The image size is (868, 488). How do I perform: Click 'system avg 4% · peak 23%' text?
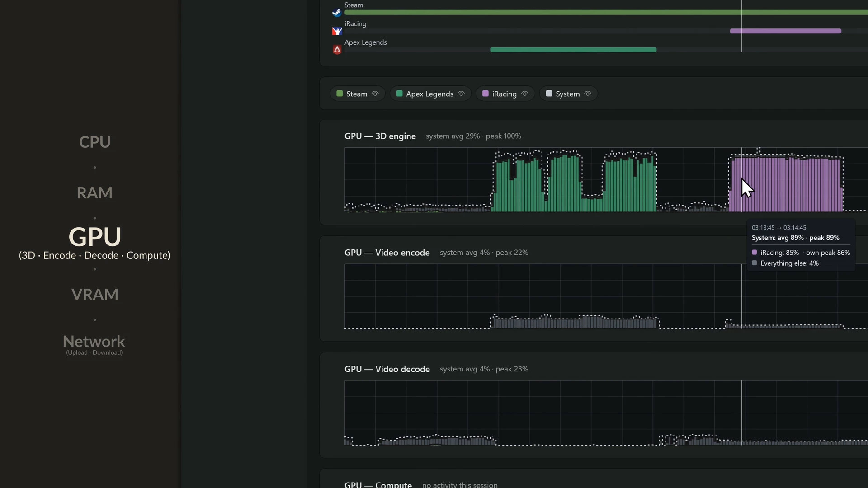pyautogui.click(x=484, y=369)
